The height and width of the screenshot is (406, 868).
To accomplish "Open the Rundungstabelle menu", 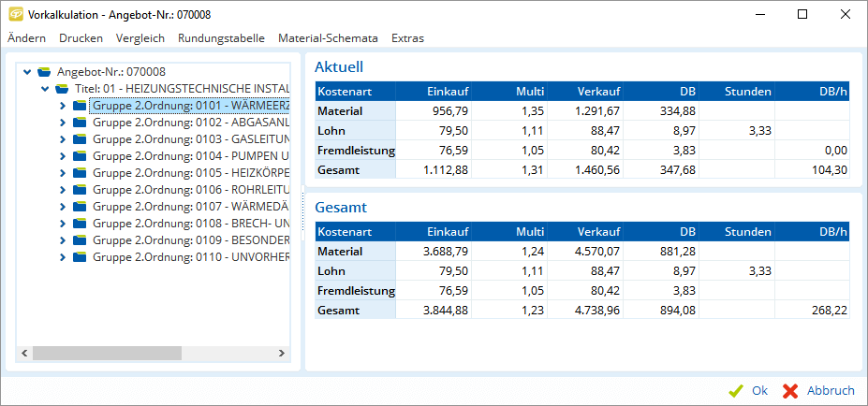I will coord(221,38).
